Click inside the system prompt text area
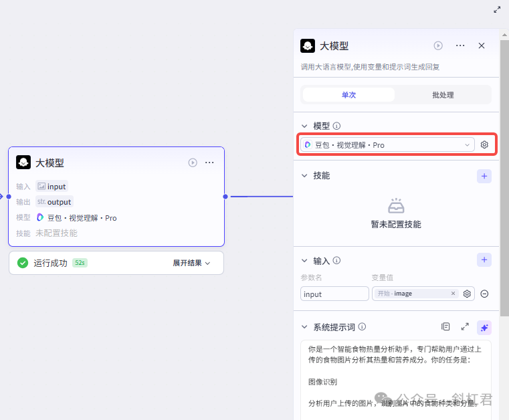 tap(396, 380)
